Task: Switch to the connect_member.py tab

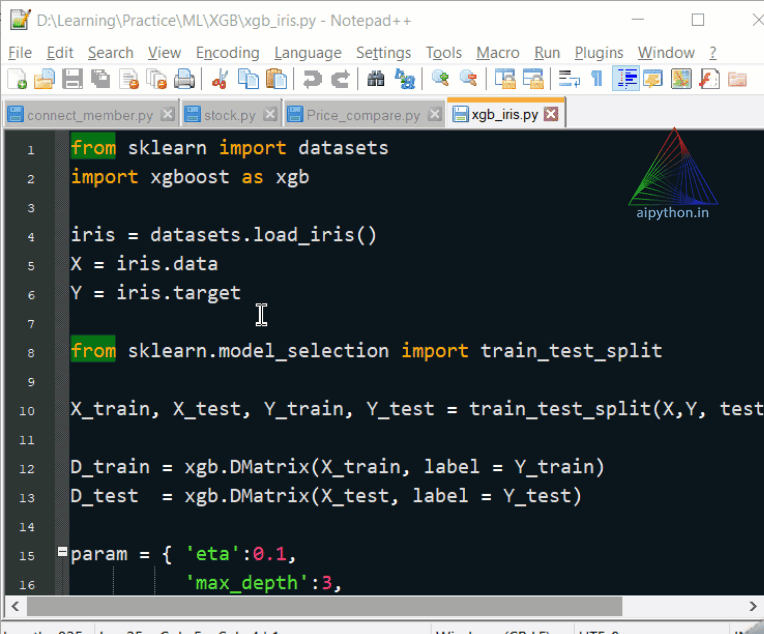Action: point(90,115)
